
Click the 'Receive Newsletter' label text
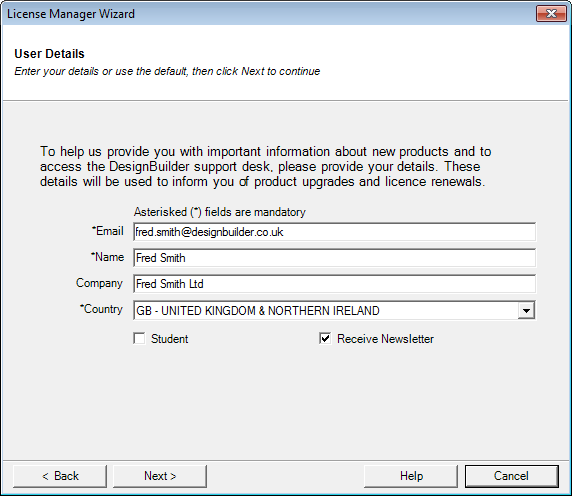[385, 339]
